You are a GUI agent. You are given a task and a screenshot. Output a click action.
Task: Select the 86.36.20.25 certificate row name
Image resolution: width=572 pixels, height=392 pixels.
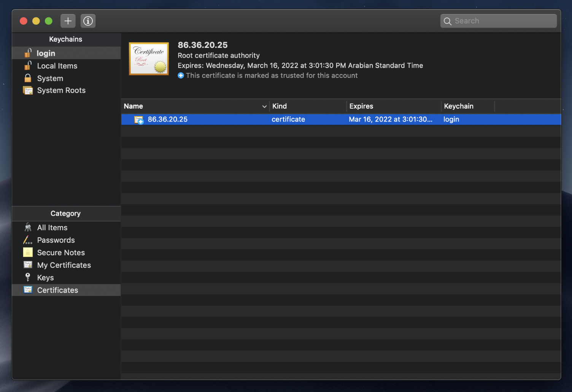[x=168, y=119]
